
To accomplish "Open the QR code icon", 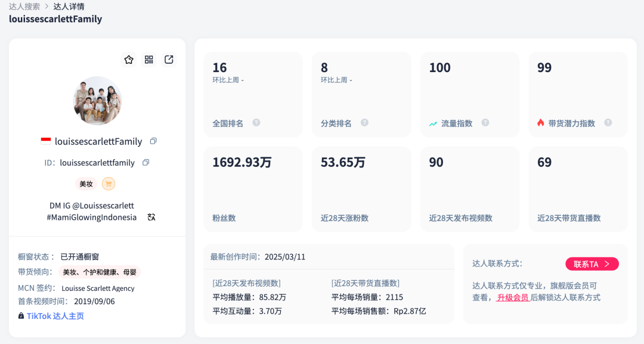I will [149, 60].
